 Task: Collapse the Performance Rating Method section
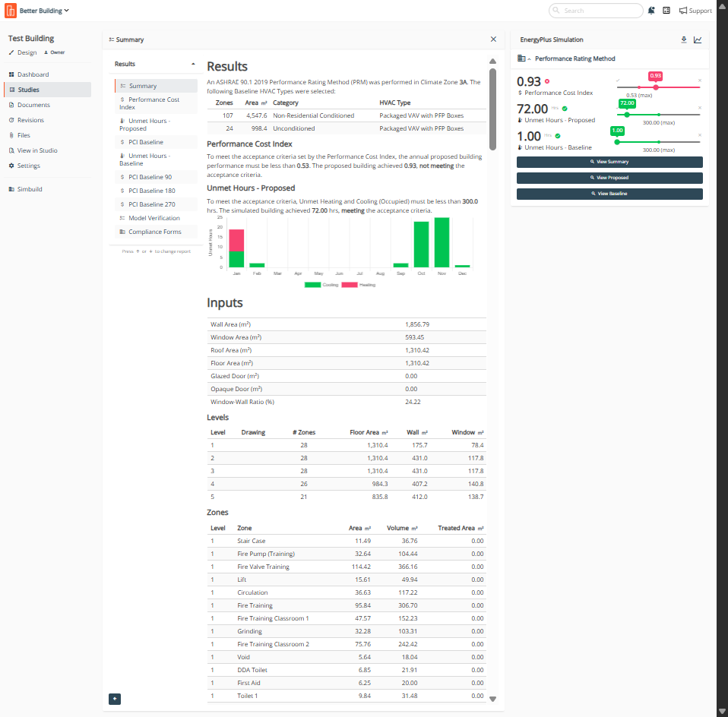pyautogui.click(x=529, y=59)
